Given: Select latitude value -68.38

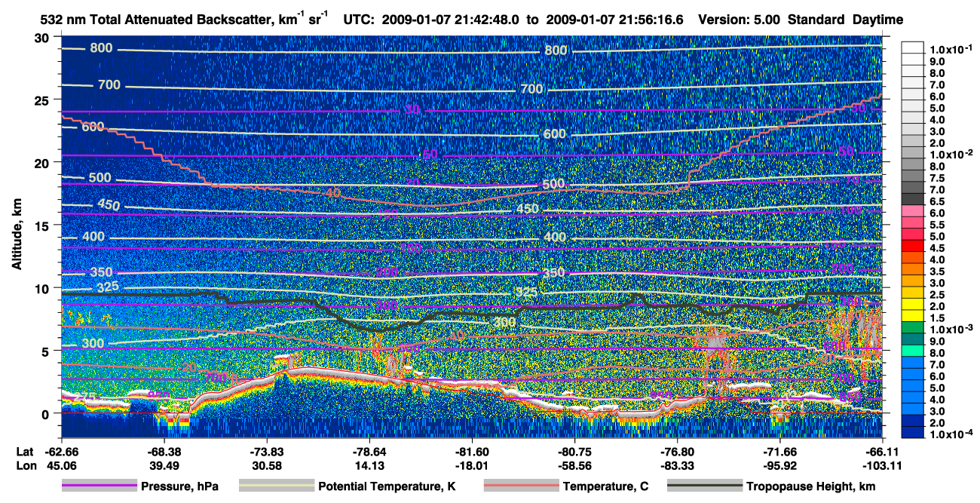Looking at the screenshot, I should pyautogui.click(x=164, y=451).
